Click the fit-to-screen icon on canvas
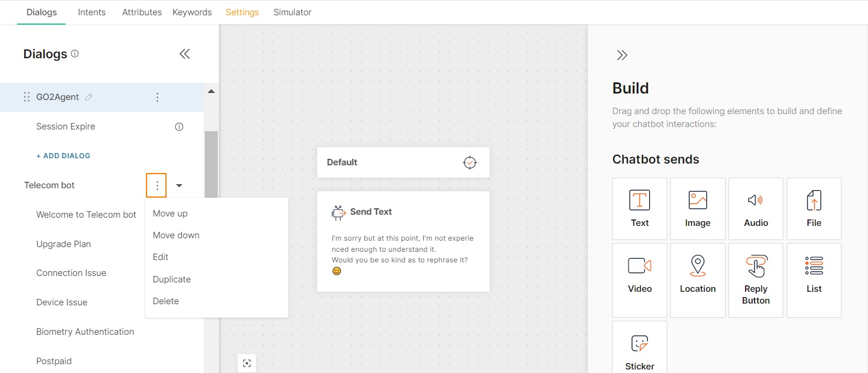Viewport: 868px width, 373px height. coord(247,363)
